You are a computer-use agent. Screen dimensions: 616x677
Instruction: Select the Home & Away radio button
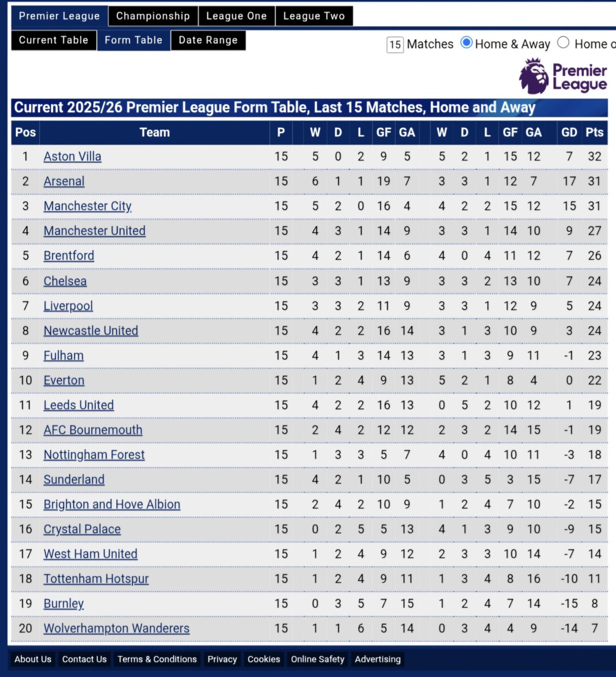467,43
